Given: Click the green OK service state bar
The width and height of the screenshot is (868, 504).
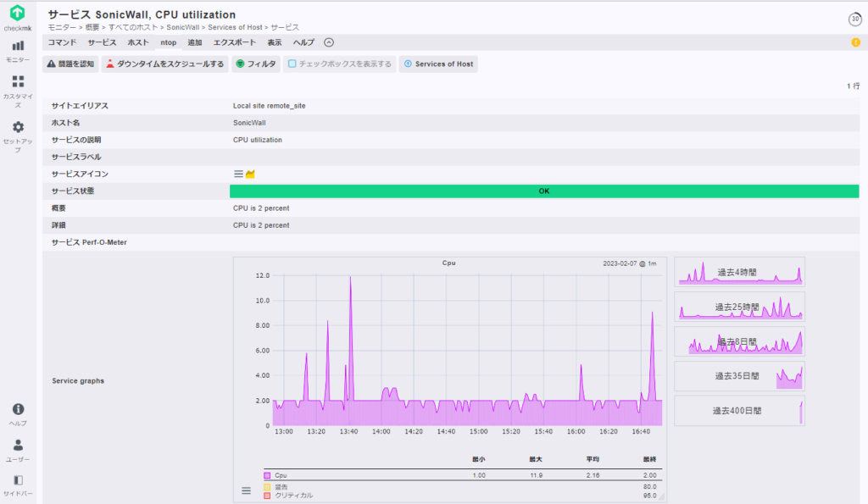Looking at the screenshot, I should pos(544,191).
